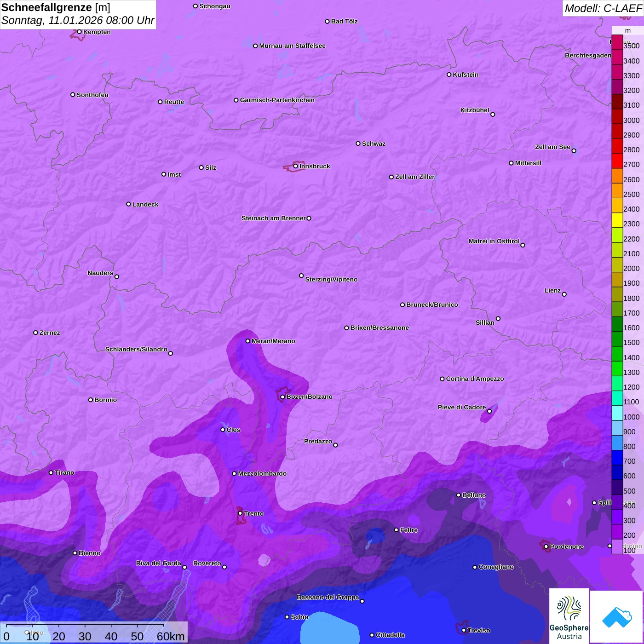Click the bright green legend swatch near 1300
This screenshot has height=644, width=644.
point(617,368)
